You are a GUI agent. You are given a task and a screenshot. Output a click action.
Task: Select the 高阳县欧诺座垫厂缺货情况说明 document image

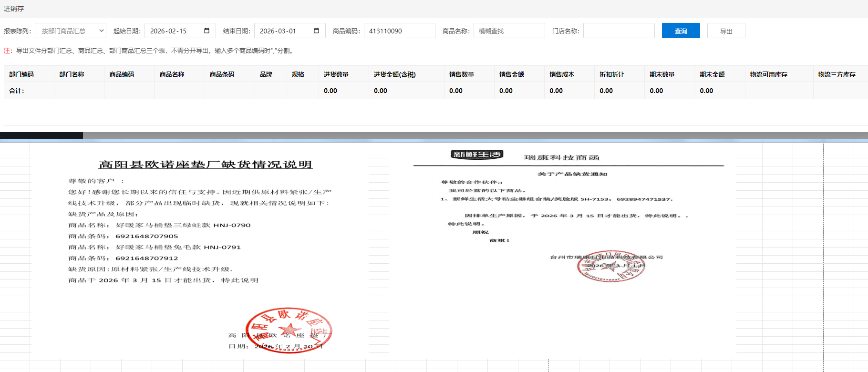(200, 248)
